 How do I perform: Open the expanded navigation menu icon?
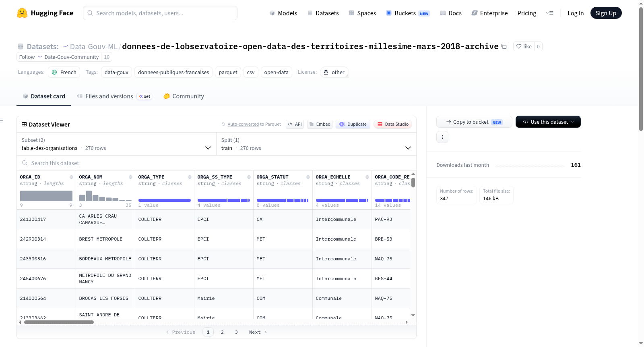[x=549, y=13]
